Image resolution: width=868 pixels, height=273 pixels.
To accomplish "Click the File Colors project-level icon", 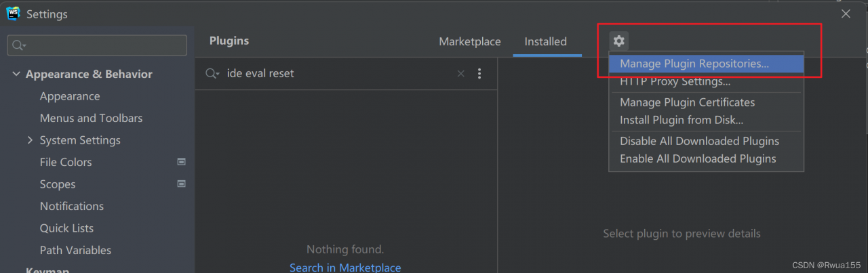I will coord(181,162).
